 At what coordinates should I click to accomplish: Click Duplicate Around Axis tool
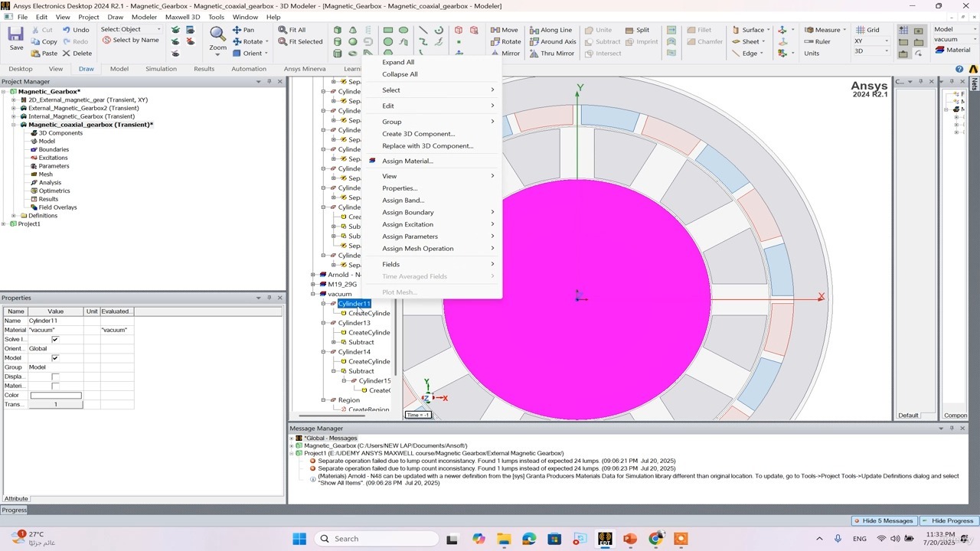tap(553, 41)
